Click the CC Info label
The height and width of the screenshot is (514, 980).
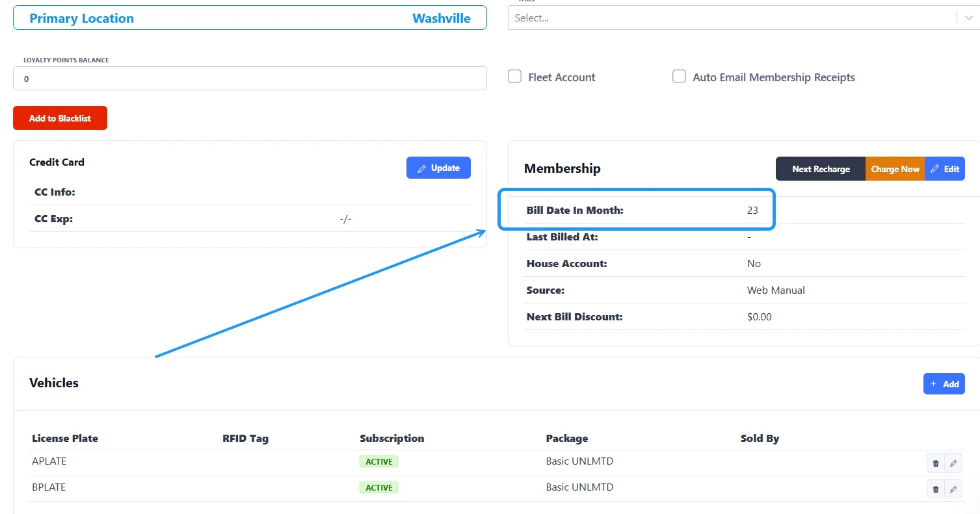55,192
